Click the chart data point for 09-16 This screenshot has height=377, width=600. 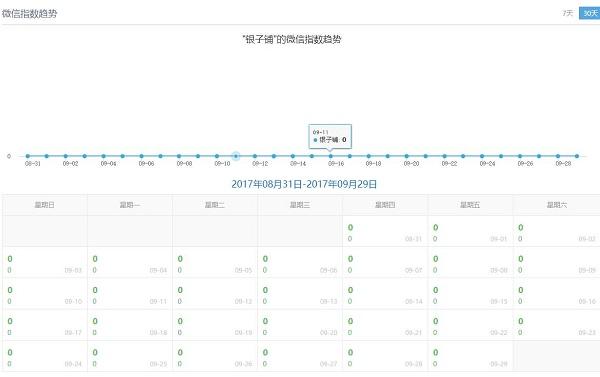click(331, 156)
